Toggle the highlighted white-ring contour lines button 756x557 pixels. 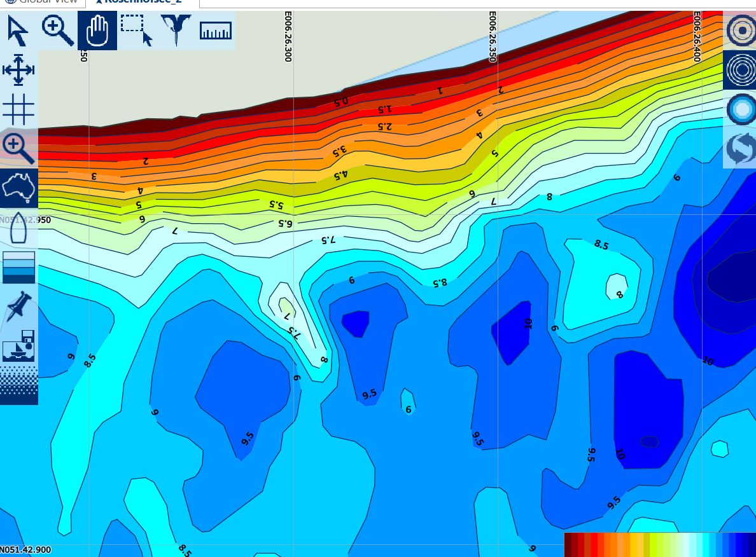click(x=739, y=70)
